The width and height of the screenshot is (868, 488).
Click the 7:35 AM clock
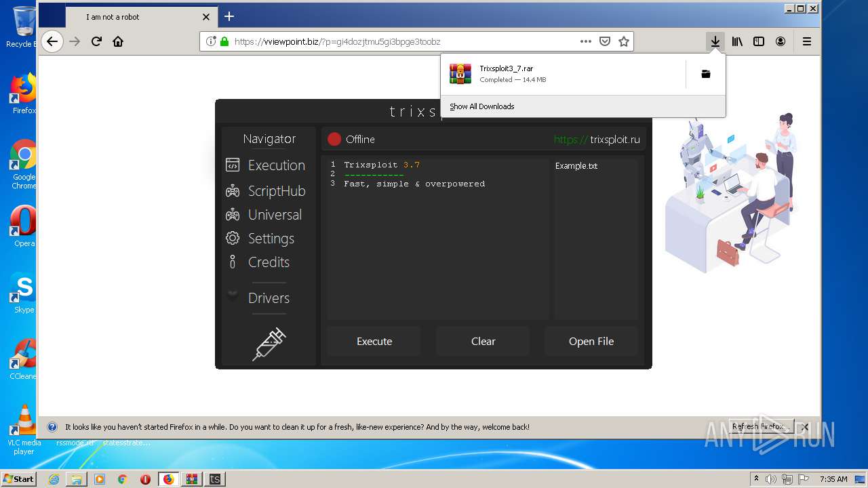(x=833, y=479)
